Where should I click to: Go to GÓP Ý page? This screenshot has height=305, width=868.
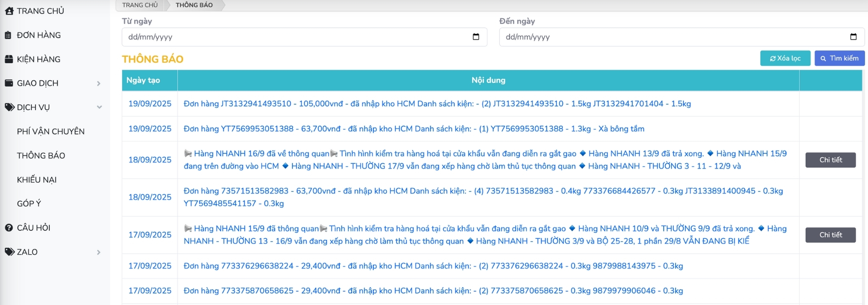pos(29,204)
